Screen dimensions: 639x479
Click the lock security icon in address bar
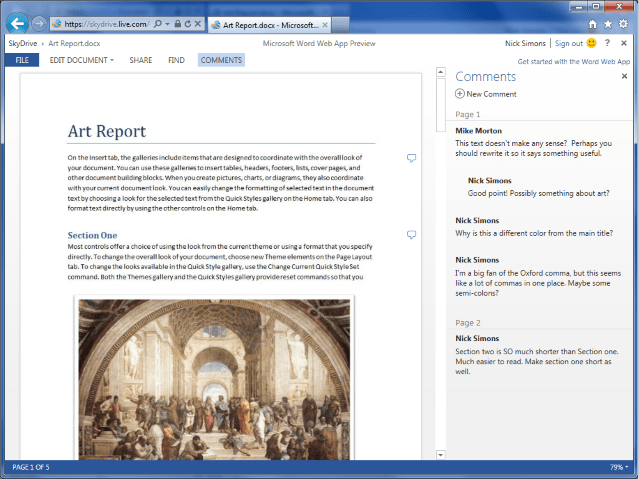point(178,24)
